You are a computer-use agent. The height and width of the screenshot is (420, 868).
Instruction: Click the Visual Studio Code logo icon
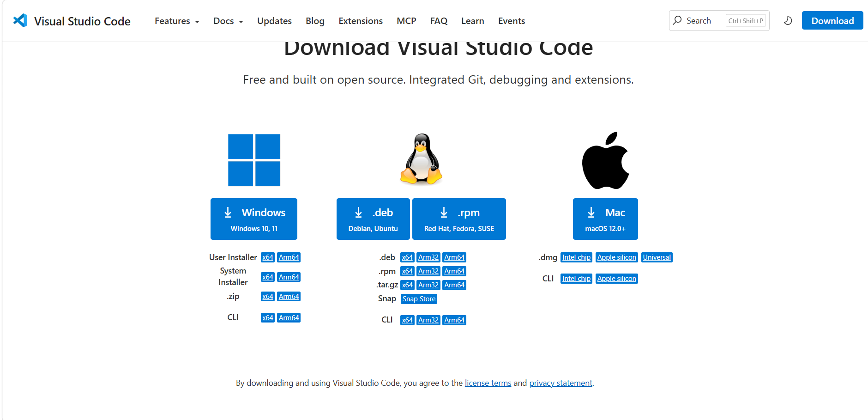click(x=20, y=20)
